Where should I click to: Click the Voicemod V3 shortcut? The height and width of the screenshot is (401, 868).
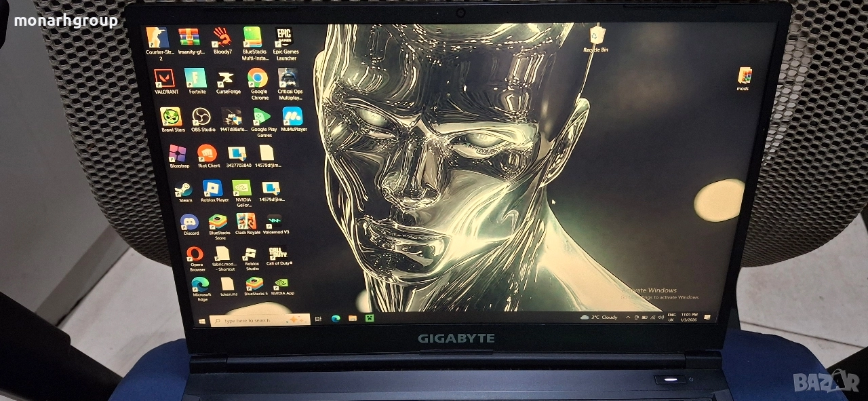(275, 221)
